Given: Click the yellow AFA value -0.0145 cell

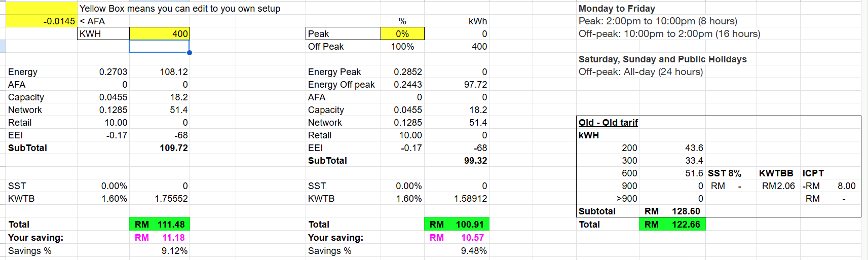Looking at the screenshot, I should (x=42, y=21).
